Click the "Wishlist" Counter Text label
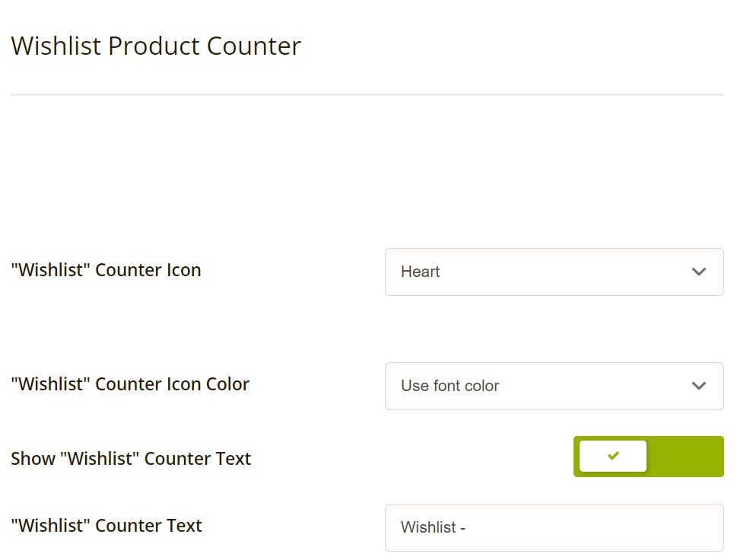This screenshot has height=560, width=753. [x=106, y=526]
